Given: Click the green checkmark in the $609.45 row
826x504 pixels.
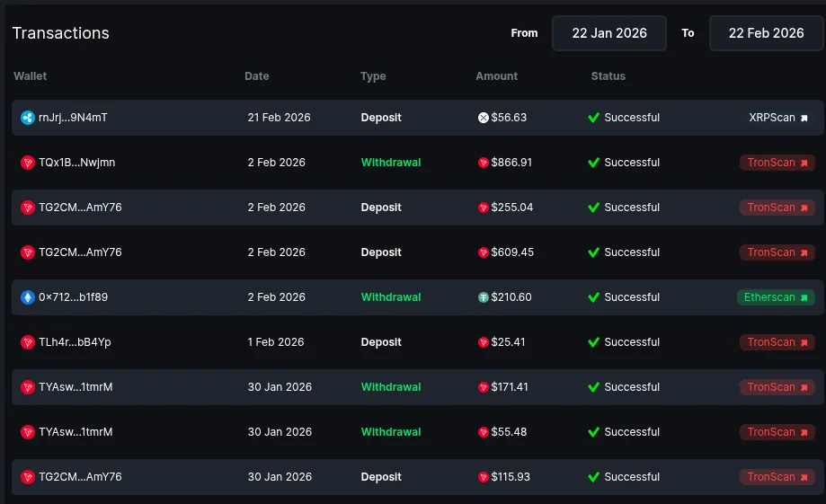Looking at the screenshot, I should [594, 252].
